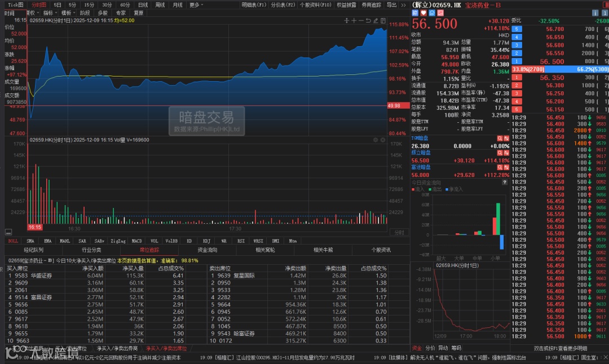Open the chart notes page icon
The height and width of the screenshot is (364, 609).
coord(383,21)
